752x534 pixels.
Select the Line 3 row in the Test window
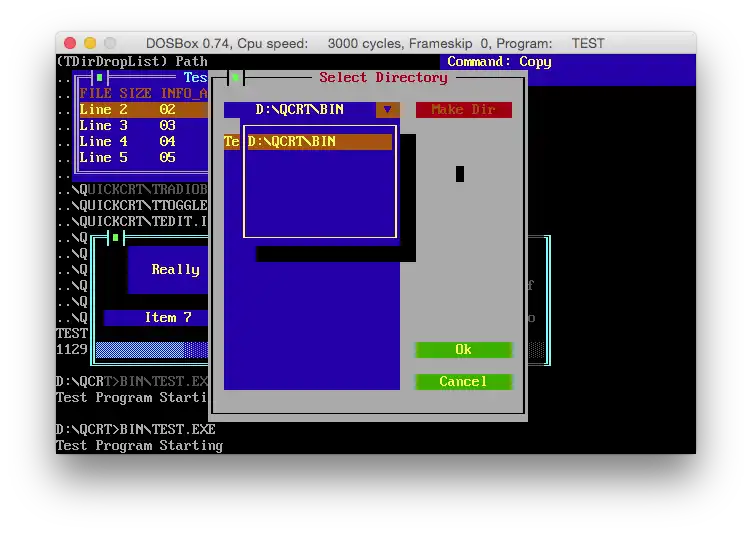(x=143, y=126)
